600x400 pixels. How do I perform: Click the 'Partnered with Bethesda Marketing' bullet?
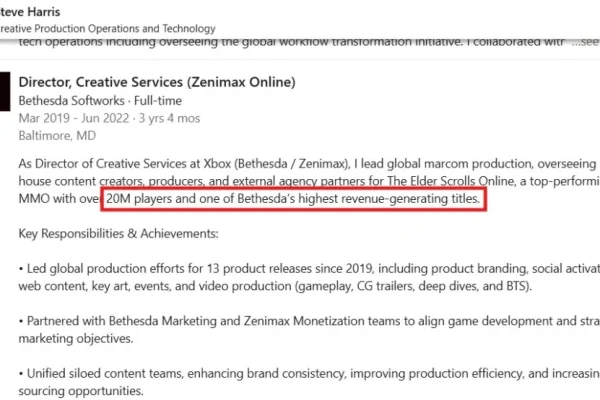309,330
